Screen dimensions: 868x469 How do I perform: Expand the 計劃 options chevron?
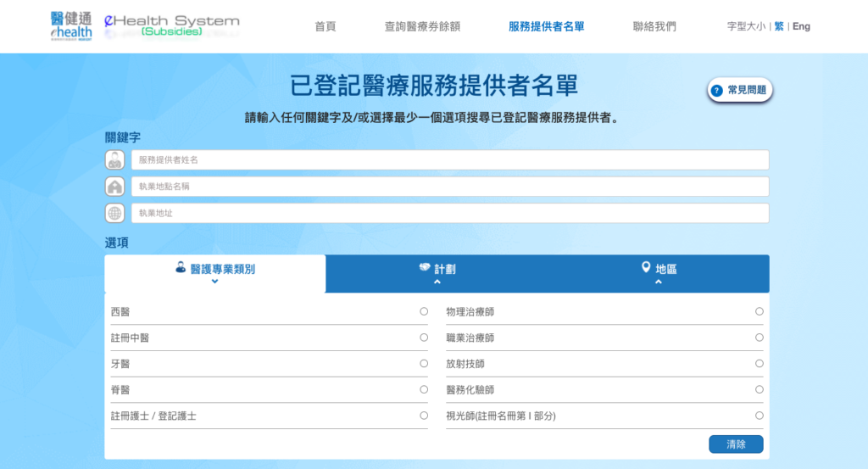click(437, 282)
